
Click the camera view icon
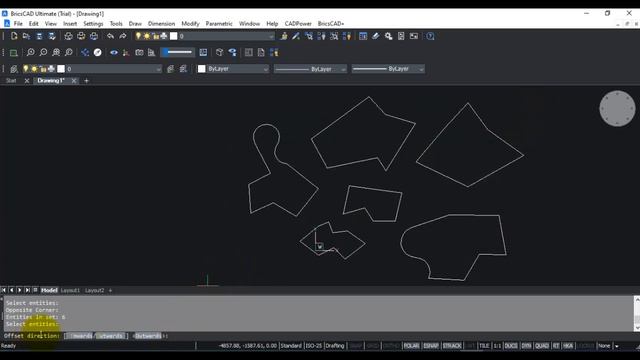(x=139, y=52)
